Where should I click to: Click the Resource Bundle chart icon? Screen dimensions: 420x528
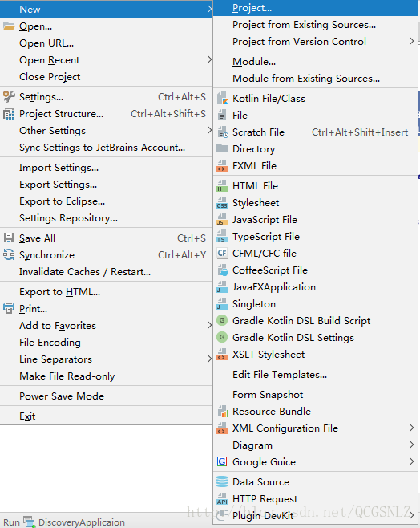[x=223, y=411]
